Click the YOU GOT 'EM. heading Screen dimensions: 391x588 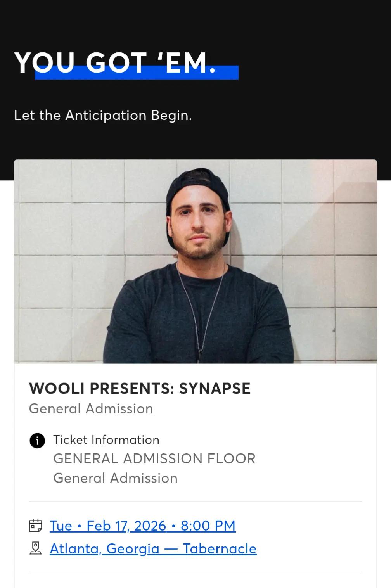click(x=115, y=62)
